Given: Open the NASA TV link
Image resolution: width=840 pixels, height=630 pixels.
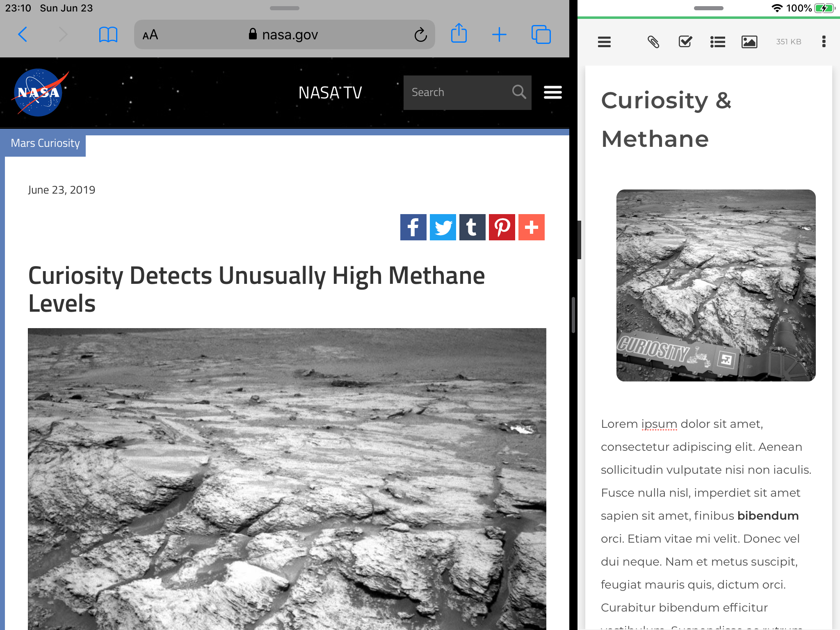Looking at the screenshot, I should pyautogui.click(x=330, y=93).
